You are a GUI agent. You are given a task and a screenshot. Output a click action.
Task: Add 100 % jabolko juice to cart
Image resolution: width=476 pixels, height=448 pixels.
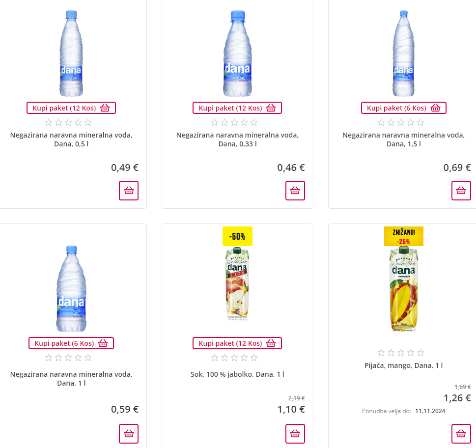[295, 434]
